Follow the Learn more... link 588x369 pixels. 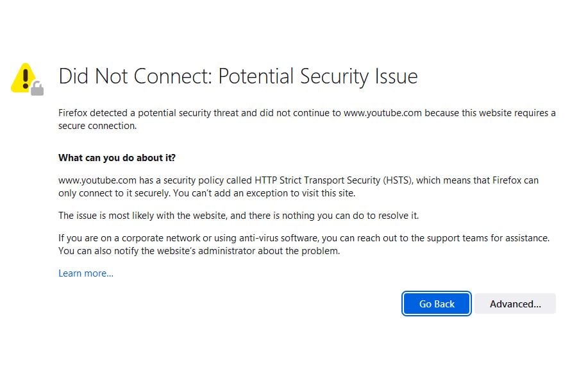tap(86, 273)
